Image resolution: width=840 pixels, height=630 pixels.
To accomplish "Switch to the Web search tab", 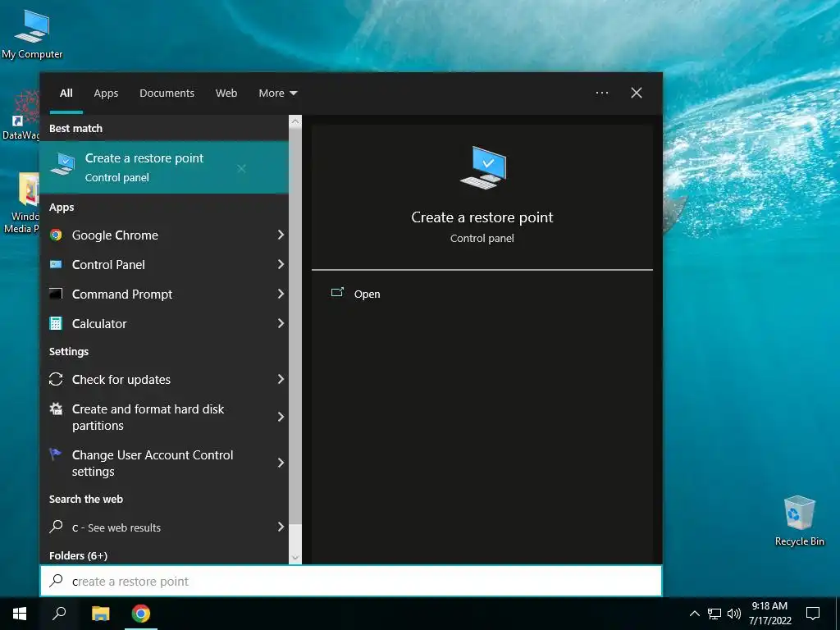I will point(226,94).
